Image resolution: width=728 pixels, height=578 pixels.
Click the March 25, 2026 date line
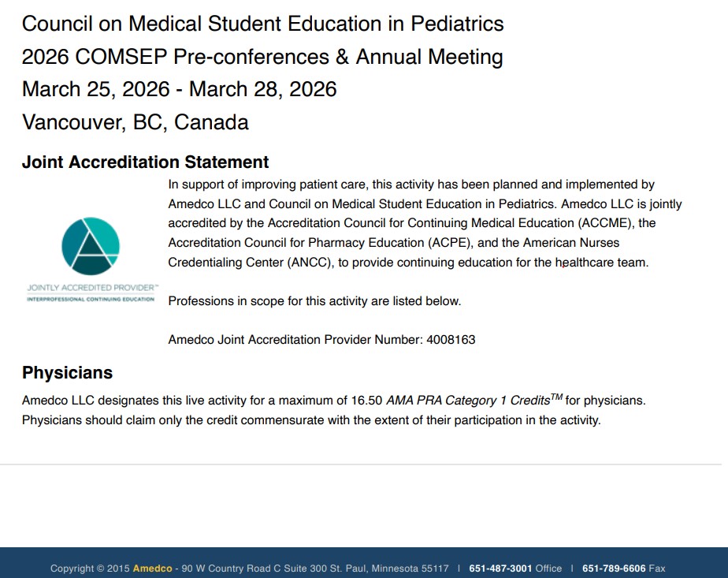pyautogui.click(x=180, y=89)
